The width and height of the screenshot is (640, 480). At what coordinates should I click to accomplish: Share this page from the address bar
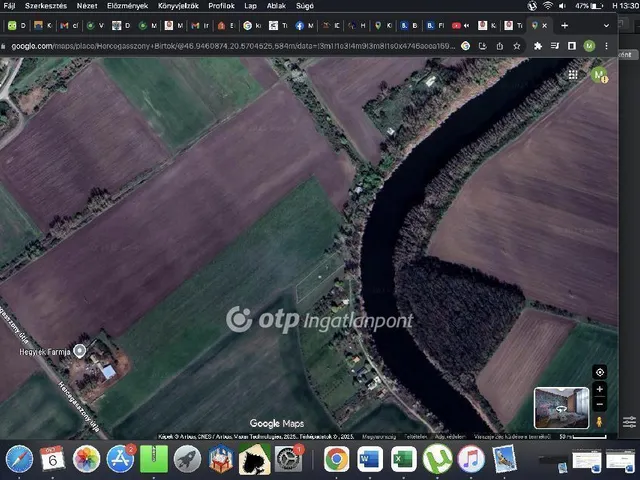[x=500, y=46]
